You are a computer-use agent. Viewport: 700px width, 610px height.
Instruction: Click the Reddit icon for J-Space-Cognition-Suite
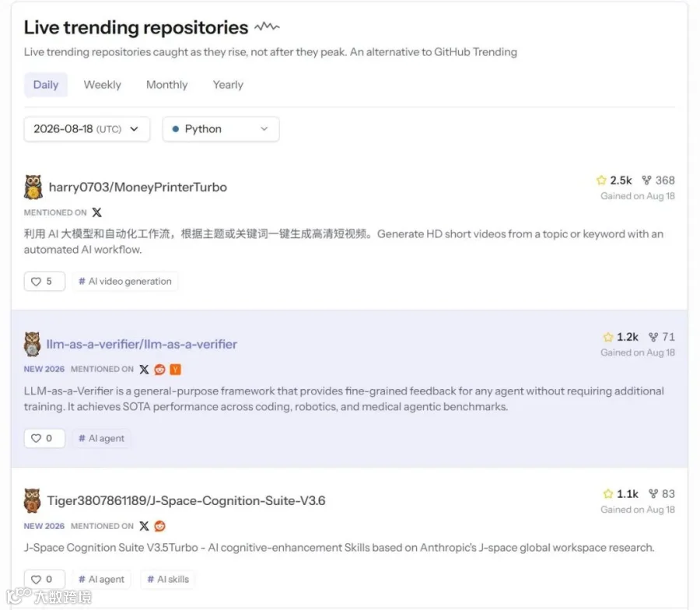pos(159,526)
